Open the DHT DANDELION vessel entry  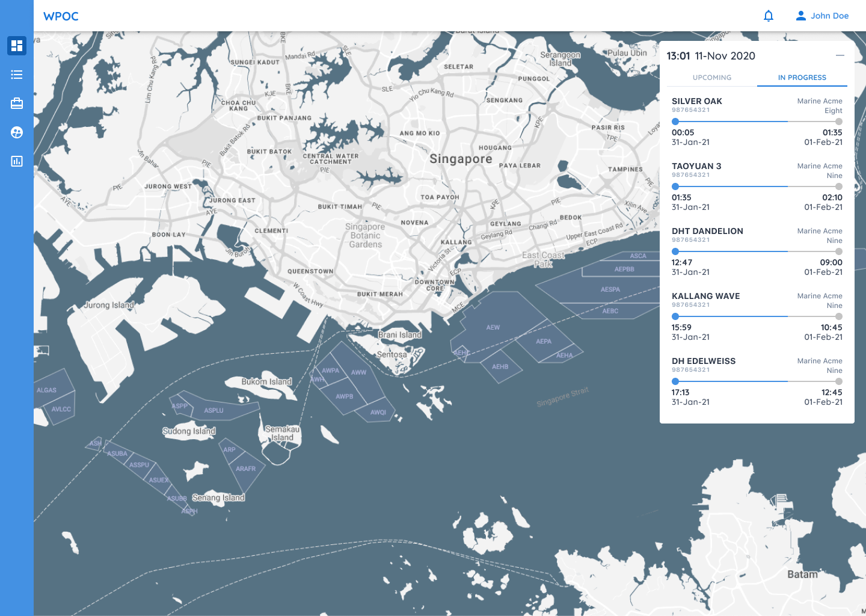tap(707, 231)
